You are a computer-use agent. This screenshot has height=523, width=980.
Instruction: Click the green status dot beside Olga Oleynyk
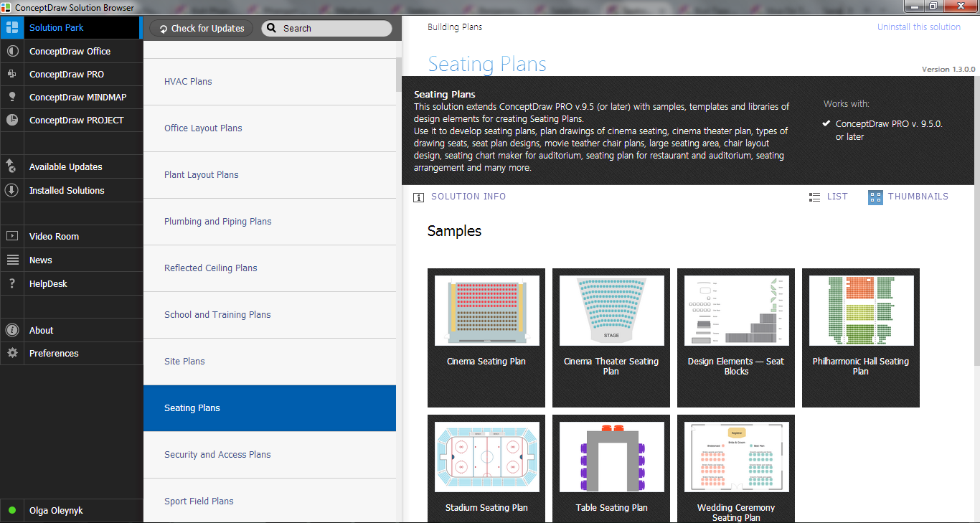tap(12, 511)
